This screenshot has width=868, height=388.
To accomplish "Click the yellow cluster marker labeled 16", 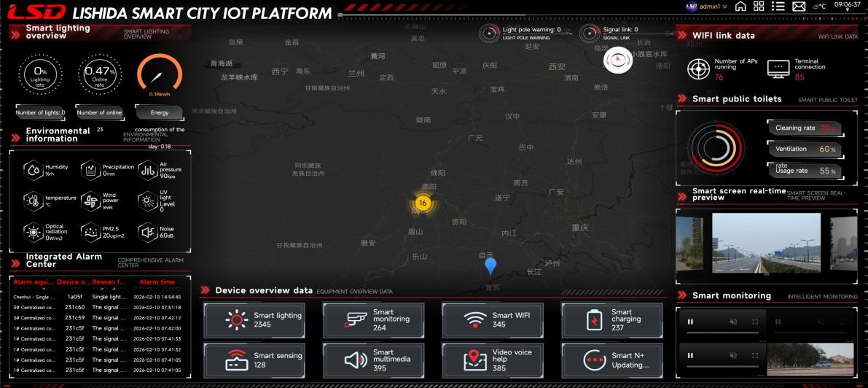I will (422, 203).
